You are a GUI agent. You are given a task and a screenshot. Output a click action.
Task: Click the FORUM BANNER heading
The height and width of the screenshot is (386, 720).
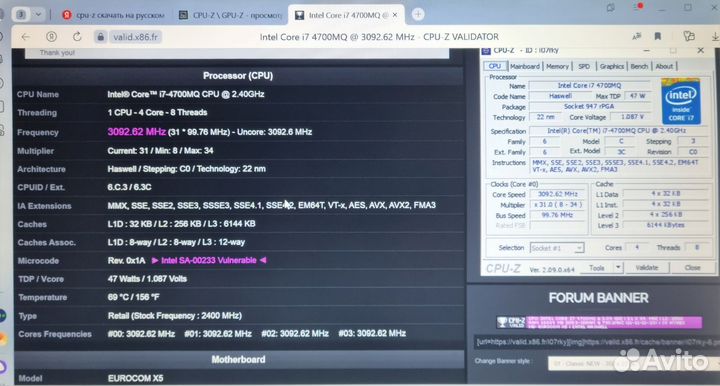[x=598, y=298]
